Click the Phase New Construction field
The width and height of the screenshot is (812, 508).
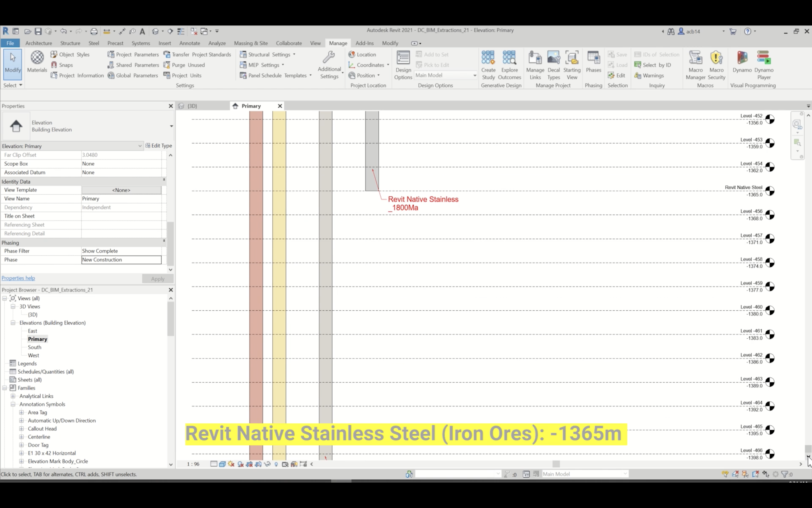(x=121, y=260)
